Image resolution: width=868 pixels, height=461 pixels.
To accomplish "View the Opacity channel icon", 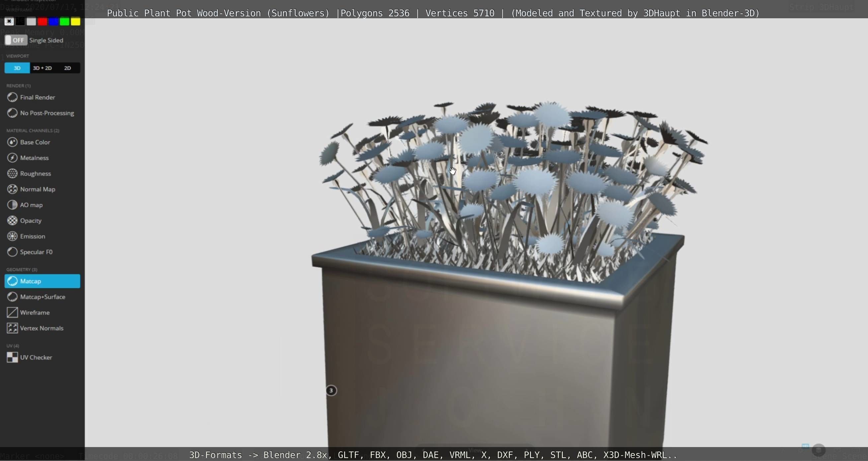I will 13,221.
